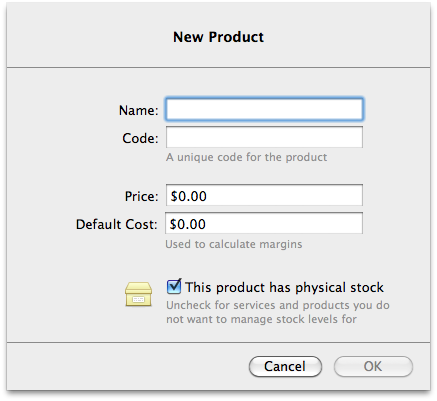
Task: Click the Default Cost input field
Action: coord(264,223)
